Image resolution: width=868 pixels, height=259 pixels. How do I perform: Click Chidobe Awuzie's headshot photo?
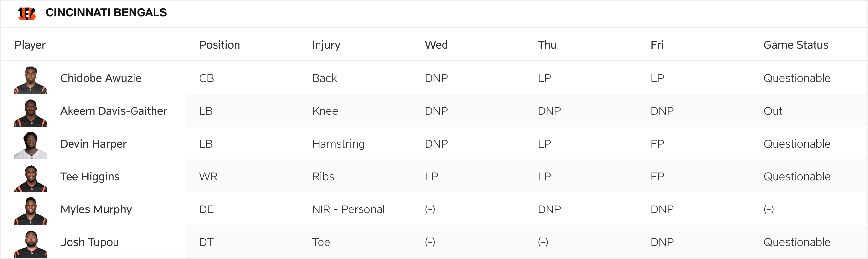tap(31, 80)
